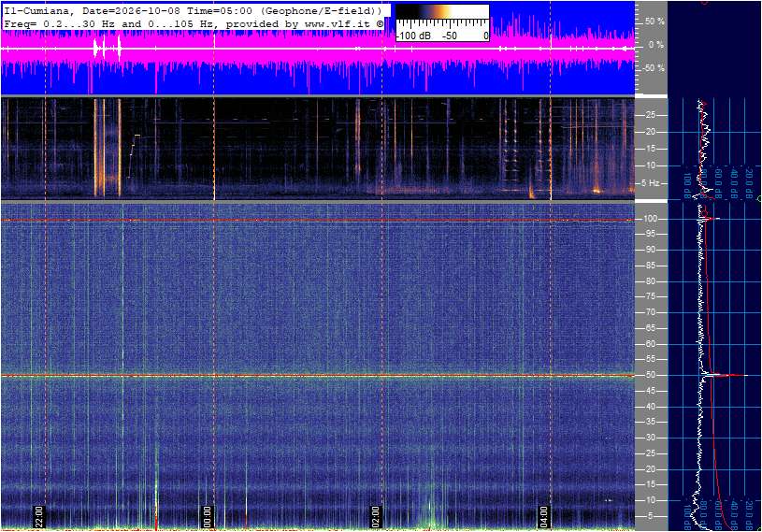Click the 70 frequency axis label

click(650, 312)
